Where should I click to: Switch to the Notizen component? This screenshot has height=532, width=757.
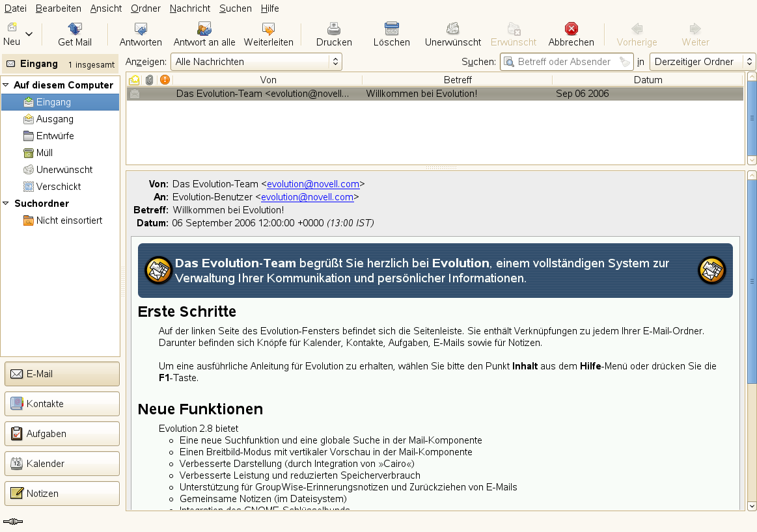[x=62, y=494]
